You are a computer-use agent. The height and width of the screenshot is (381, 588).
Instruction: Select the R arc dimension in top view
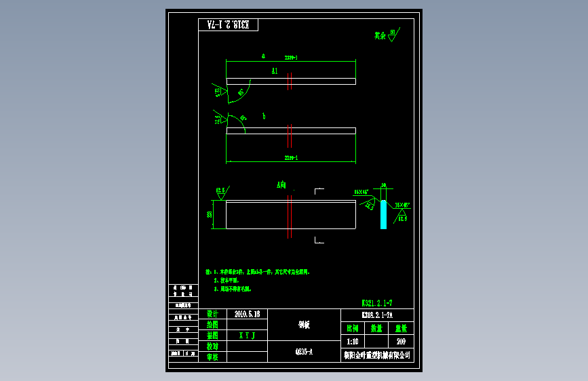click(240, 92)
